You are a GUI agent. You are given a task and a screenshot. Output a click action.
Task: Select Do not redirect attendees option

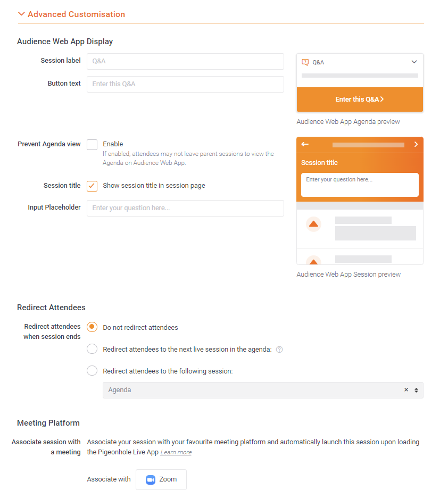tap(92, 327)
